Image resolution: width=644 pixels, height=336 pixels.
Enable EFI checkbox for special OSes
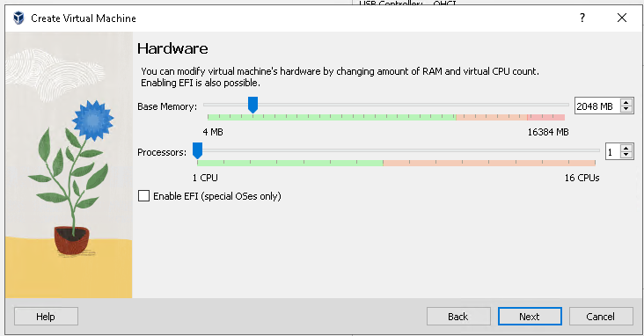click(143, 195)
